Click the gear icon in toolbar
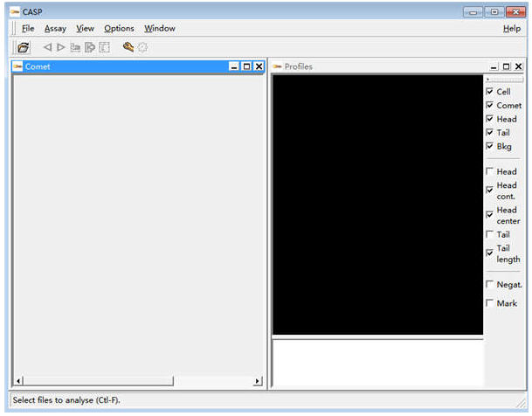This screenshot has height=416, width=532. (x=142, y=47)
